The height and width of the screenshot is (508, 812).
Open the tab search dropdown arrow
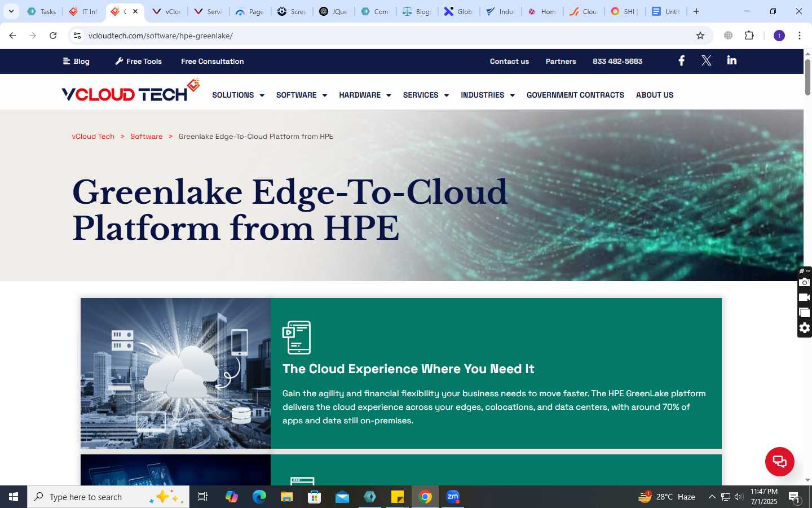click(x=11, y=11)
